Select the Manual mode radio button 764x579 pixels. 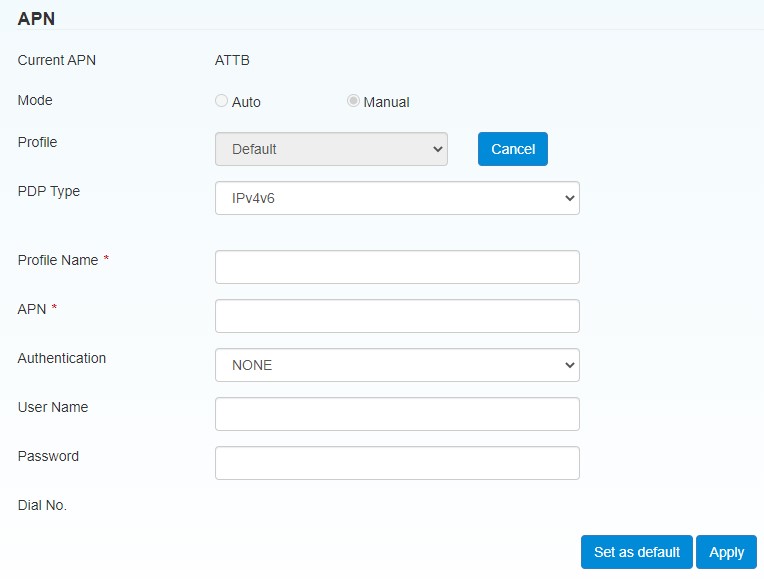(353, 101)
